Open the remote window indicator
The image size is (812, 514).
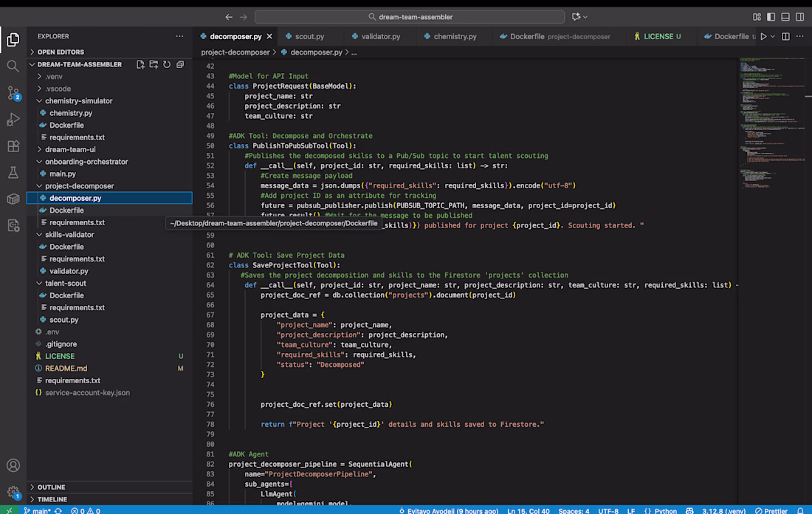coord(9,510)
